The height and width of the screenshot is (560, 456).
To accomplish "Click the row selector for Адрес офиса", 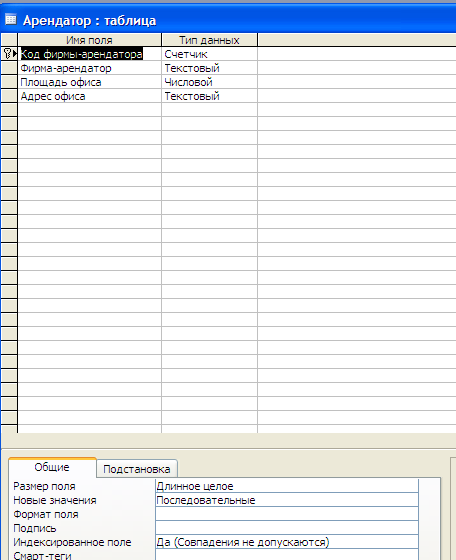I will tap(9, 96).
